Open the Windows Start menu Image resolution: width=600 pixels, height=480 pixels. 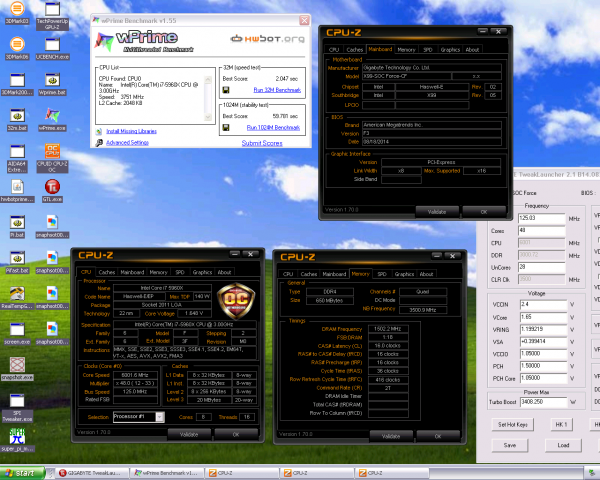coord(22,472)
